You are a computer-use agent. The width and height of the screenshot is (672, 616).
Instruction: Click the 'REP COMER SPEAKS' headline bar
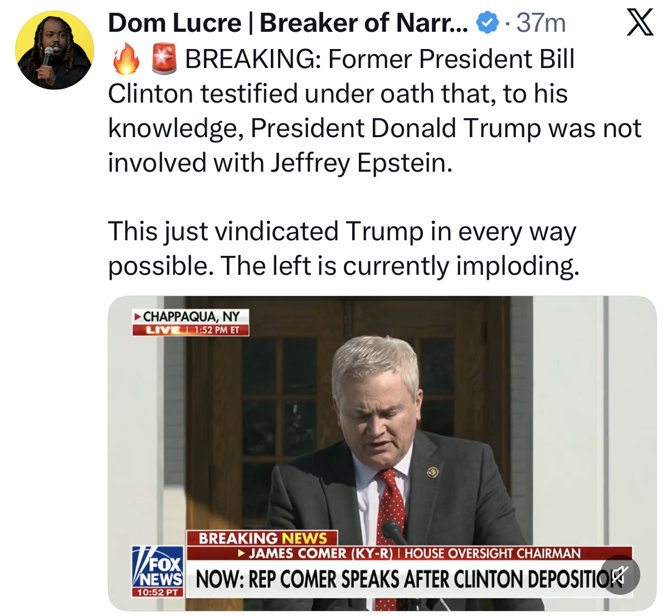coord(408,579)
